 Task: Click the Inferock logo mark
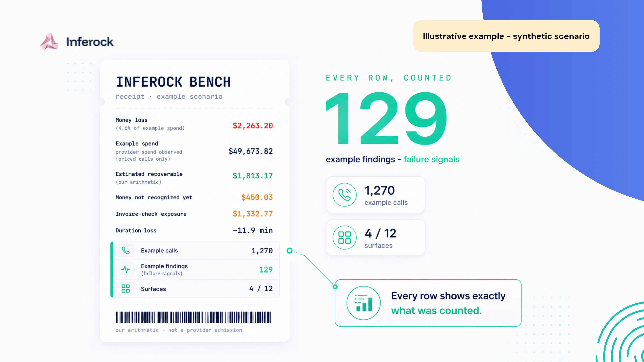click(49, 41)
